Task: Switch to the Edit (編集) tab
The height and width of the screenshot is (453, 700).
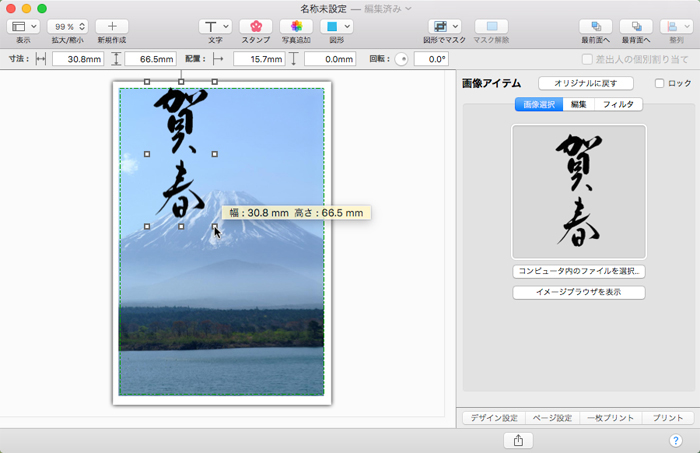Action: (578, 104)
